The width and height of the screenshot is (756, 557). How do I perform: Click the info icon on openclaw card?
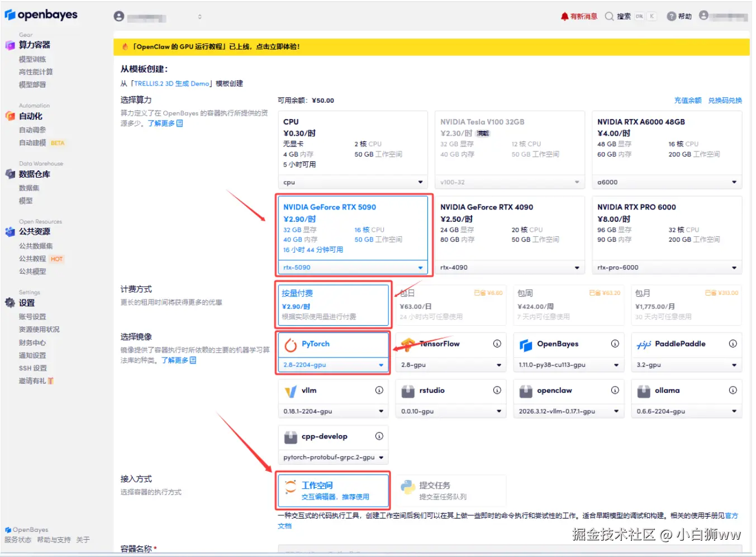pos(615,390)
